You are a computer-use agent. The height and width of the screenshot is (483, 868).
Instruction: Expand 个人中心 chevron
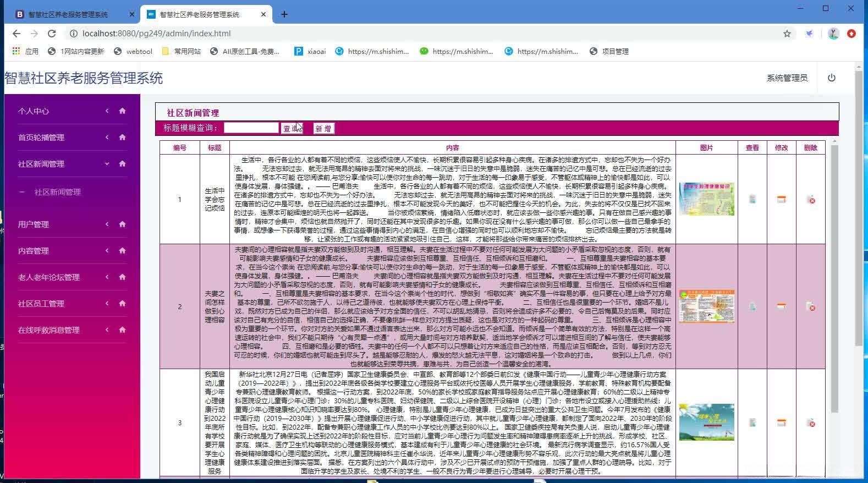coord(107,111)
